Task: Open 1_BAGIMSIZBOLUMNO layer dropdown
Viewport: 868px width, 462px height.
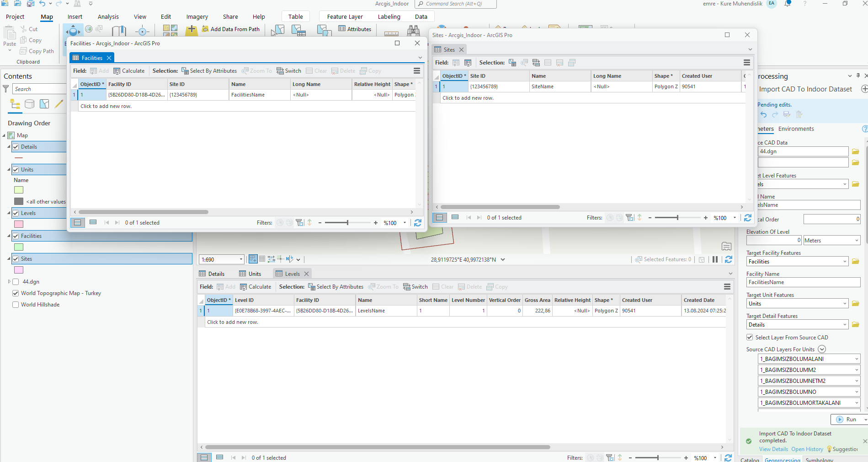Action: [857, 392]
